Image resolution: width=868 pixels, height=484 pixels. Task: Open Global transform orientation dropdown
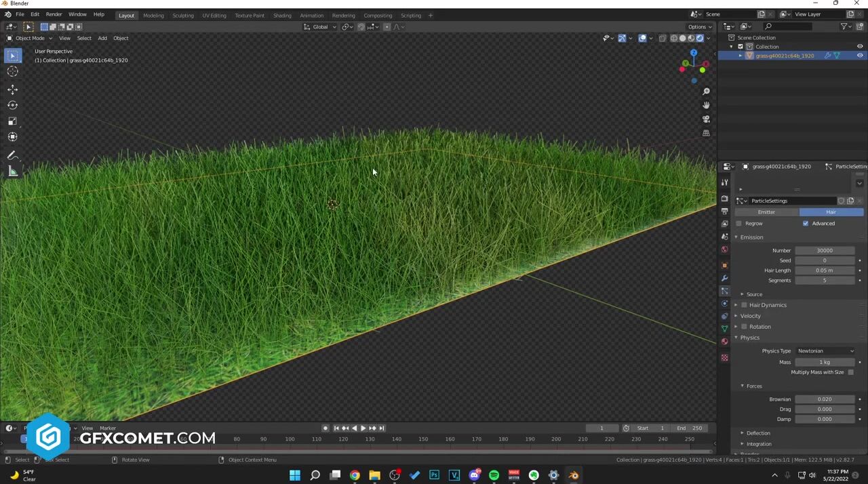319,26
